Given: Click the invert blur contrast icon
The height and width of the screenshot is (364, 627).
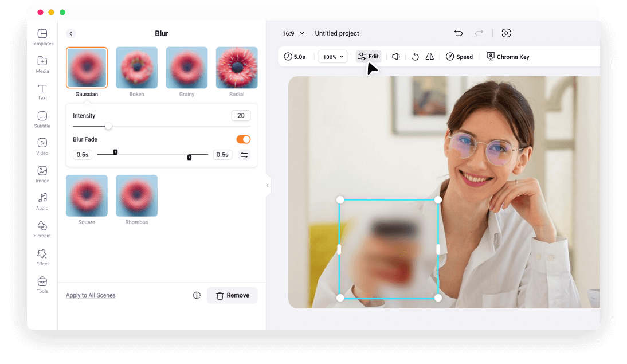Looking at the screenshot, I should coord(197,295).
